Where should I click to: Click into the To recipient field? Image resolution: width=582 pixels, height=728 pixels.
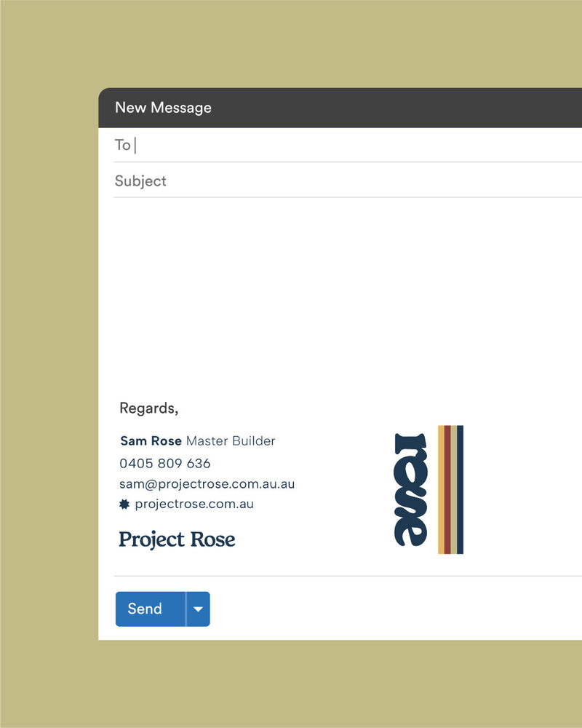(x=348, y=146)
